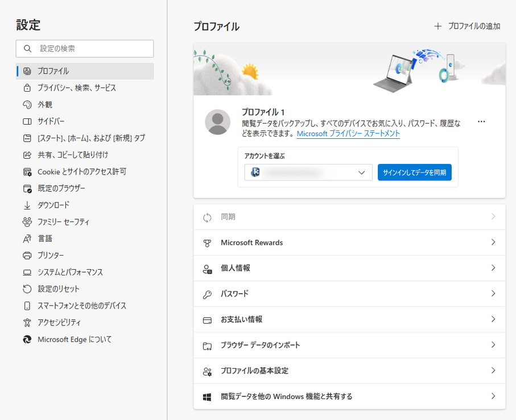Click the credit card icon for お支払い情報

(x=207, y=320)
